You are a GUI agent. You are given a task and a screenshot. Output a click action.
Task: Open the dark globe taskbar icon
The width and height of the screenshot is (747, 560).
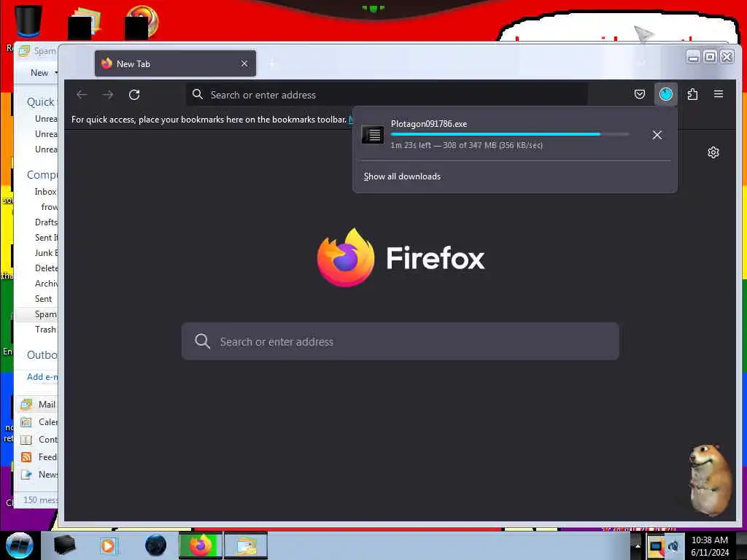(156, 545)
